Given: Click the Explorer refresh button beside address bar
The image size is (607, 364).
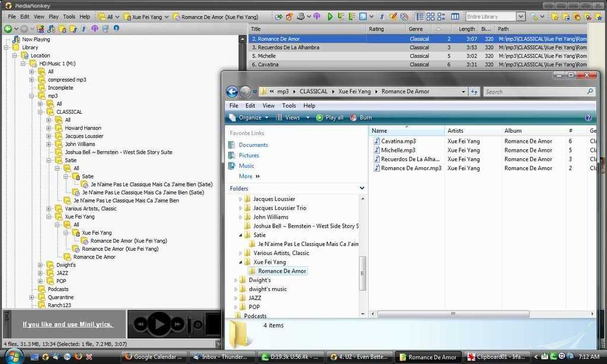Looking at the screenshot, I should (474, 92).
